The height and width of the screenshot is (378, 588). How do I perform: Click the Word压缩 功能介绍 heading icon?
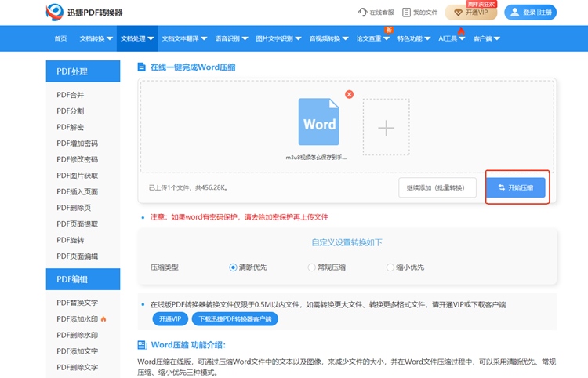(142, 344)
